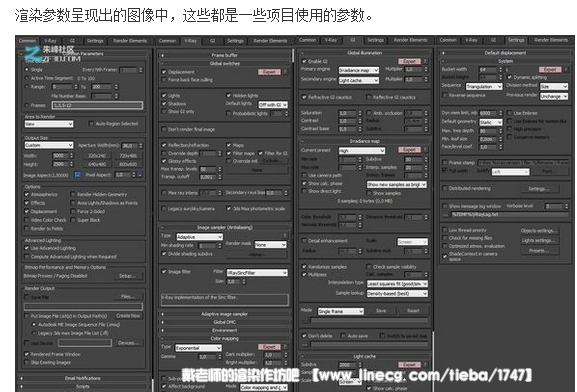Click the Files... button in Render Output
Screen dimensions: 577x392
click(128, 297)
